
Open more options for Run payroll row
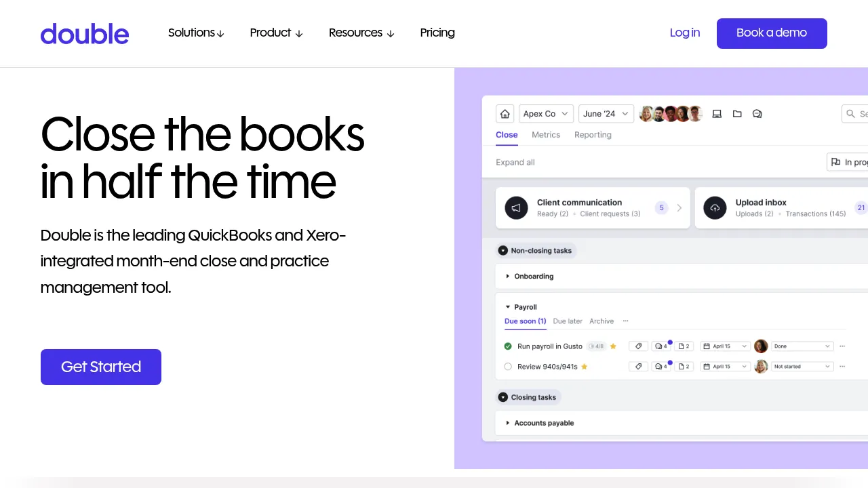(x=842, y=346)
